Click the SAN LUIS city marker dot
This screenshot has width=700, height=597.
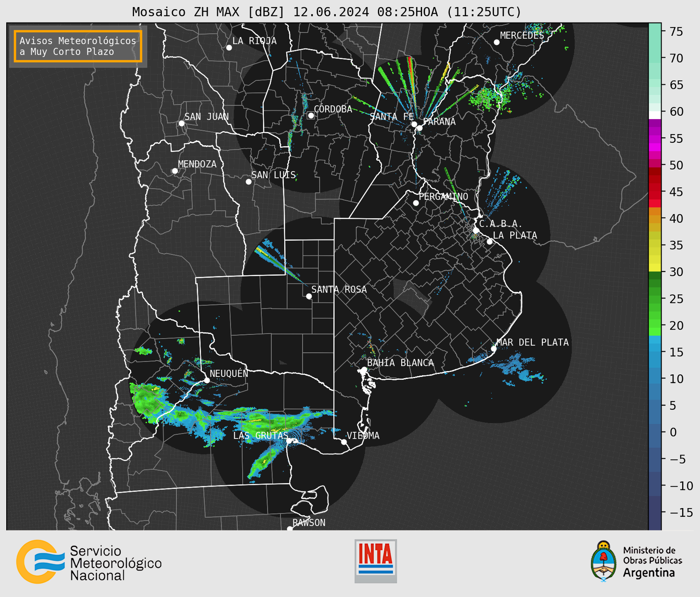pos(249,182)
